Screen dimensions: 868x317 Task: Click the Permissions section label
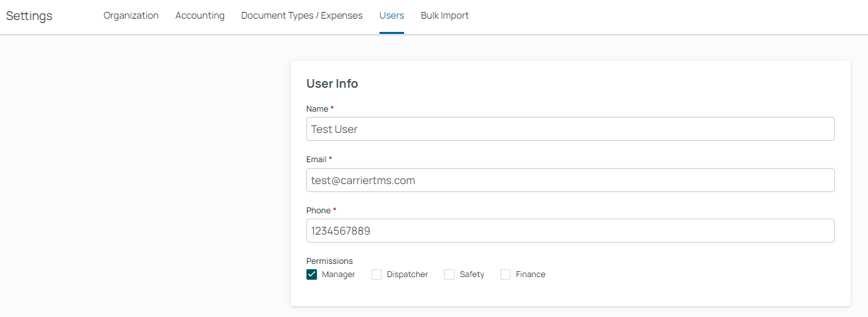click(330, 261)
